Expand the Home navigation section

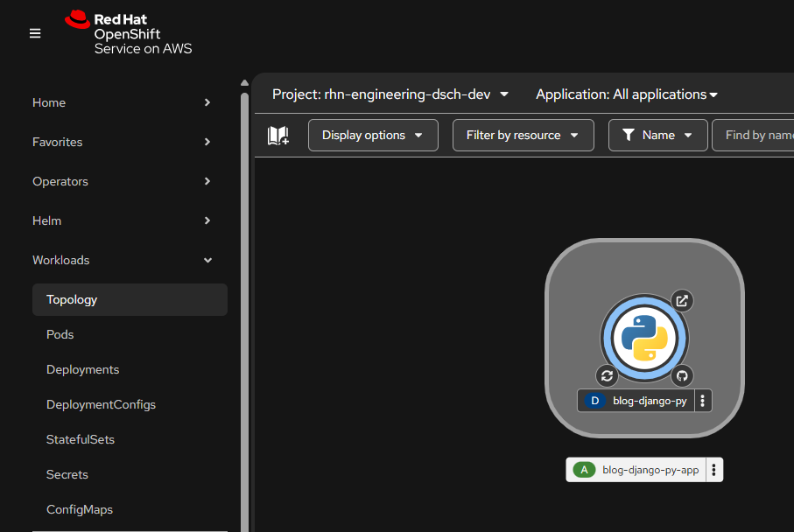click(x=122, y=102)
